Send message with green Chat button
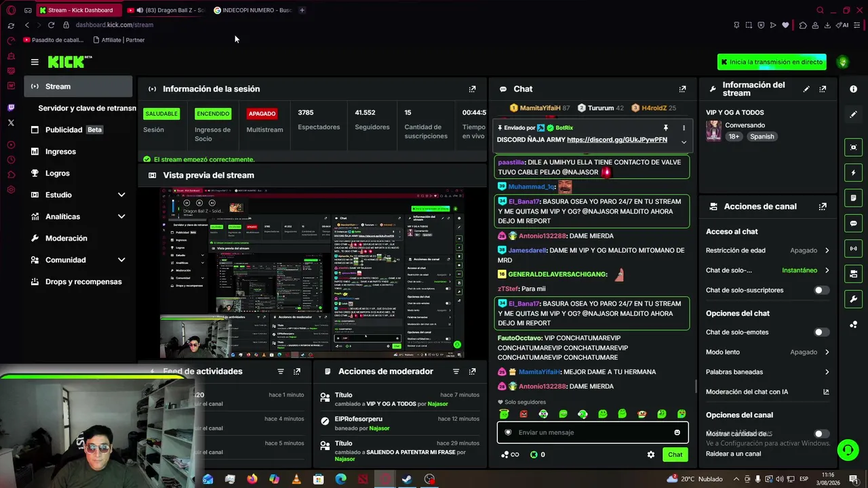The height and width of the screenshot is (488, 868). coord(675,455)
